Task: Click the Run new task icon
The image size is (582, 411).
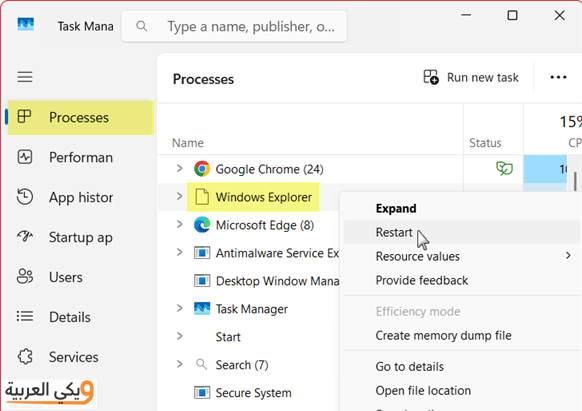Action: pyautogui.click(x=431, y=77)
